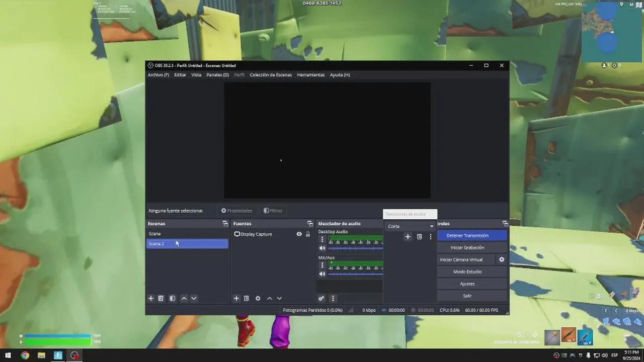Image resolution: width=644 pixels, height=362 pixels.
Task: Open the Display Capture properties gear icon
Action: coord(258,298)
